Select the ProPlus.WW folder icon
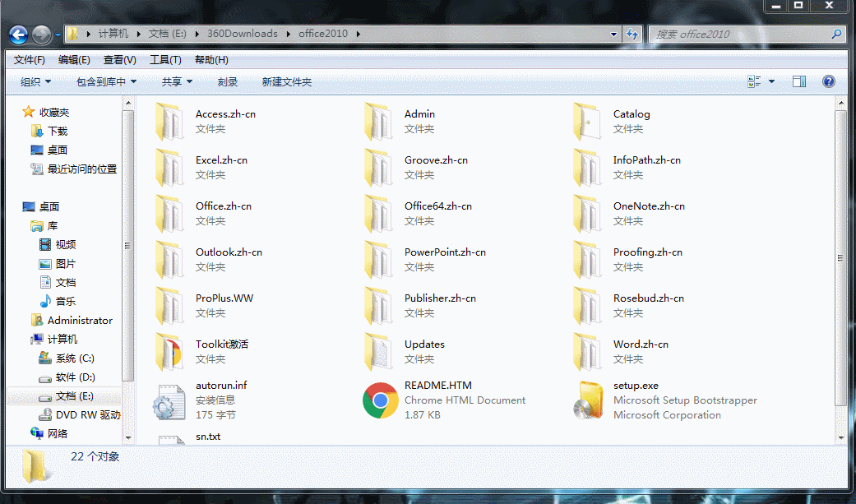 (169, 306)
